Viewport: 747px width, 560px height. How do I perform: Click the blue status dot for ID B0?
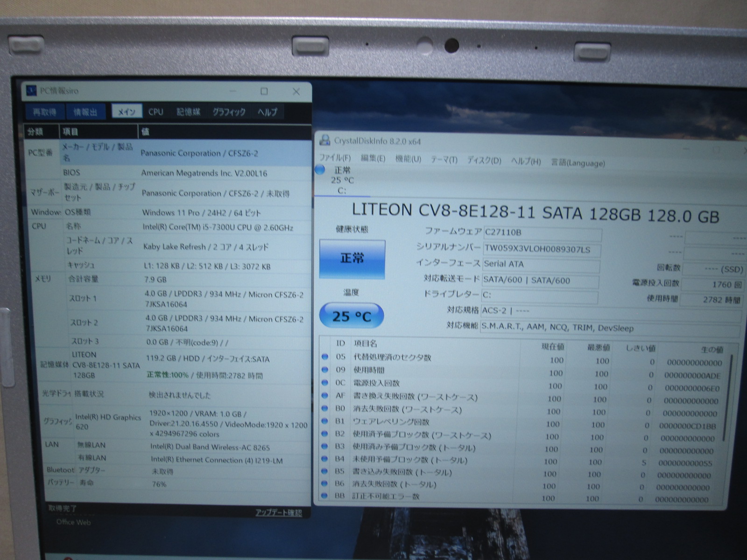click(325, 408)
